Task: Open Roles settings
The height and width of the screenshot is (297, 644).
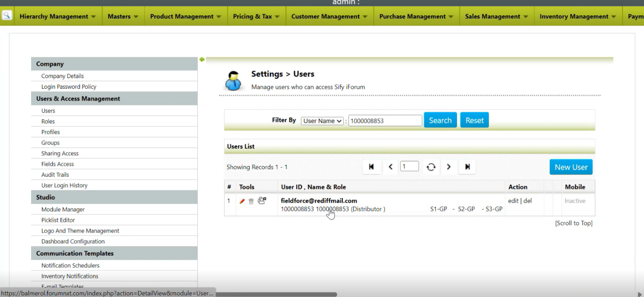Action: pyautogui.click(x=48, y=121)
